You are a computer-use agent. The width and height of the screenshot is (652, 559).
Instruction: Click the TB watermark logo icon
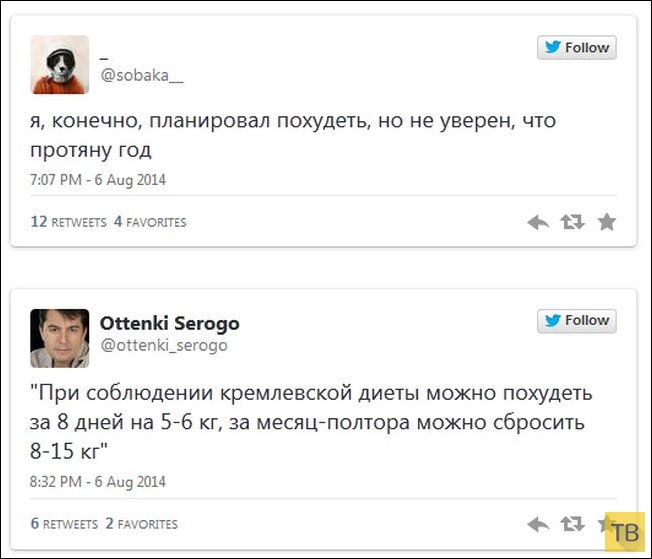tap(625, 531)
